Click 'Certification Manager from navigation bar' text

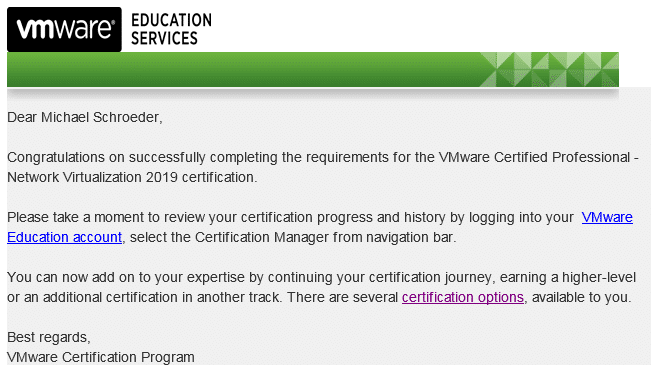(325, 237)
